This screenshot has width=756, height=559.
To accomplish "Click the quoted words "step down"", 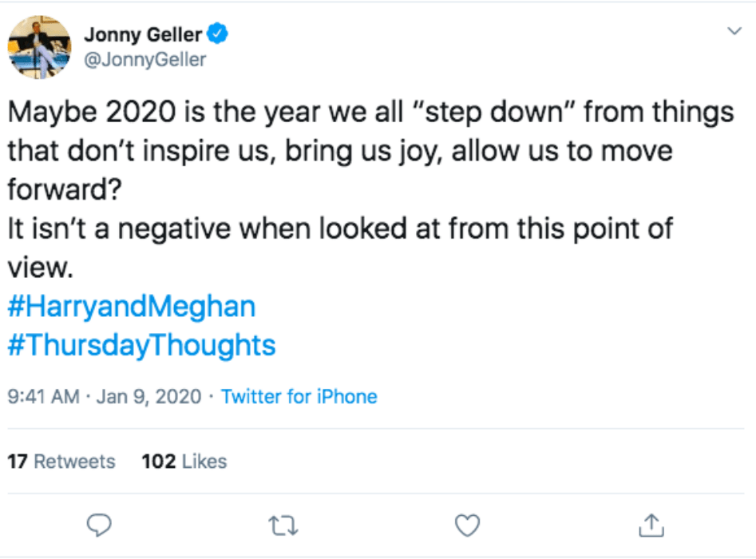I will click(x=481, y=112).
